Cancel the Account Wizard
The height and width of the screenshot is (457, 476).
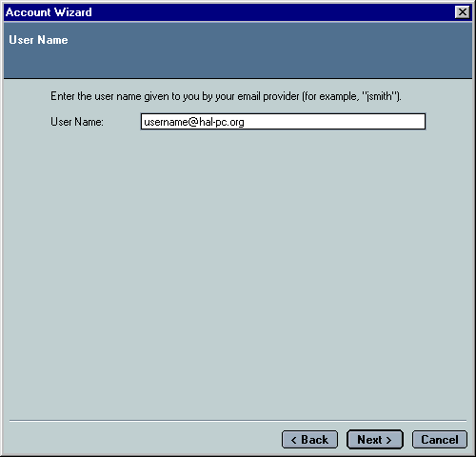pos(440,440)
